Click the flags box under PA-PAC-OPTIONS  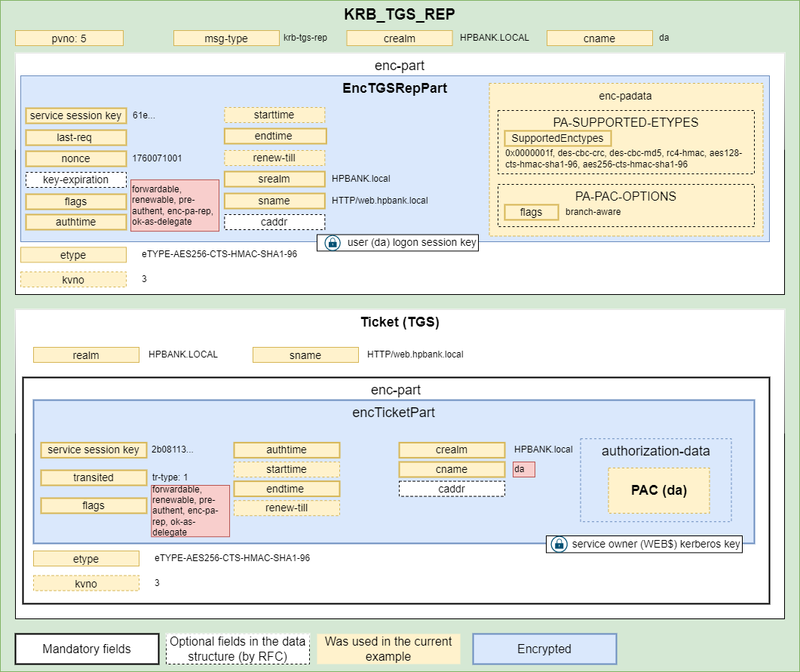point(531,212)
